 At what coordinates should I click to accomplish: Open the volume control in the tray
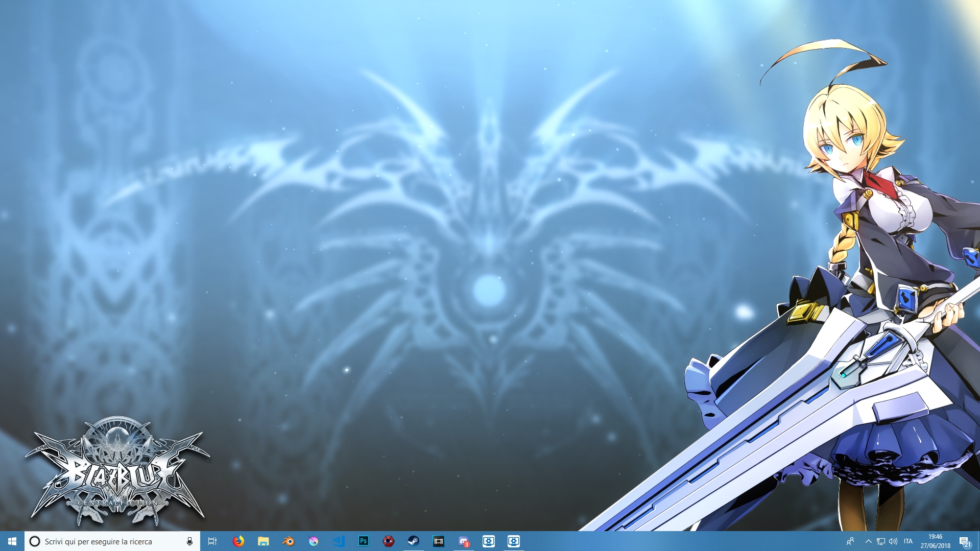point(893,541)
